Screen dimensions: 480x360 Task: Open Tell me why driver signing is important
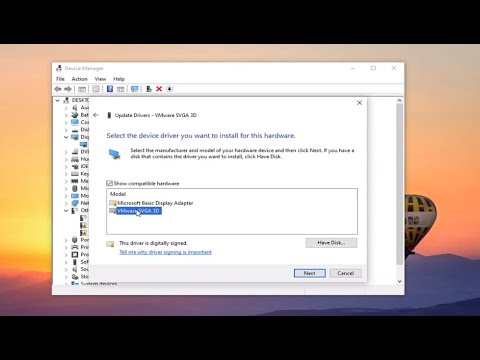tap(165, 252)
